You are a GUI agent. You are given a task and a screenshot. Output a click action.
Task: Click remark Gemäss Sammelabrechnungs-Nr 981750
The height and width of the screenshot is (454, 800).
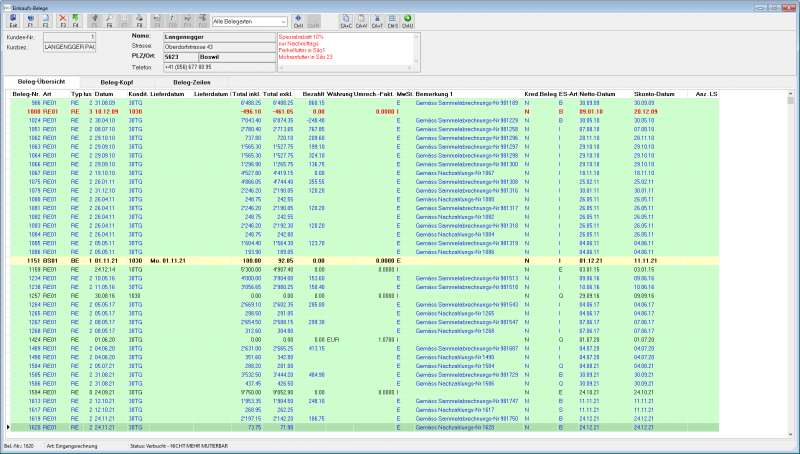coord(467,419)
